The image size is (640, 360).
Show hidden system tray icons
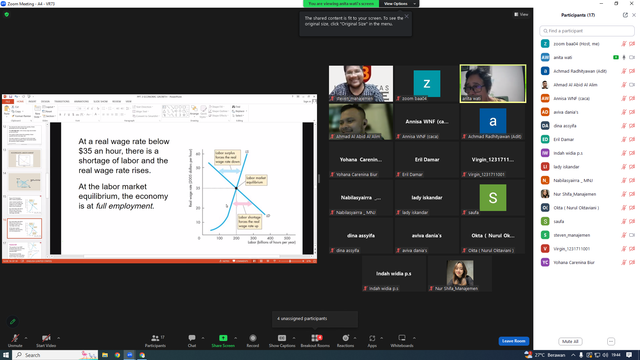[x=573, y=355]
